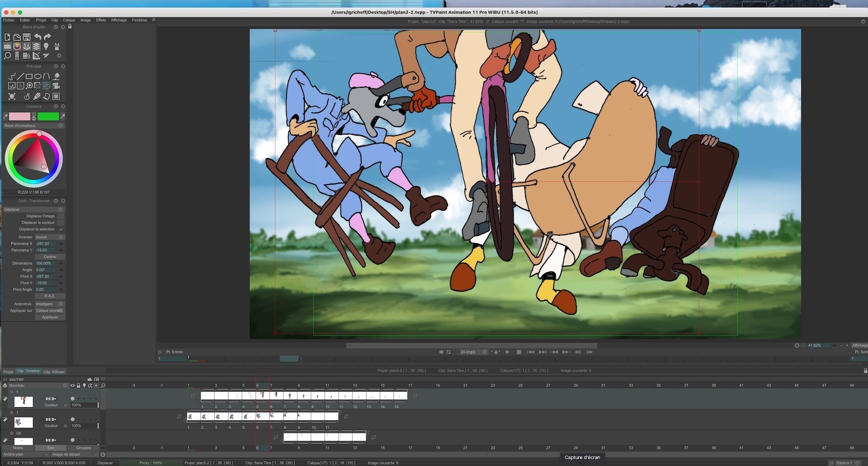Viewport: 868px width, 466px height.
Task: Switch to the Clip: XSheet tab
Action: click(x=54, y=372)
